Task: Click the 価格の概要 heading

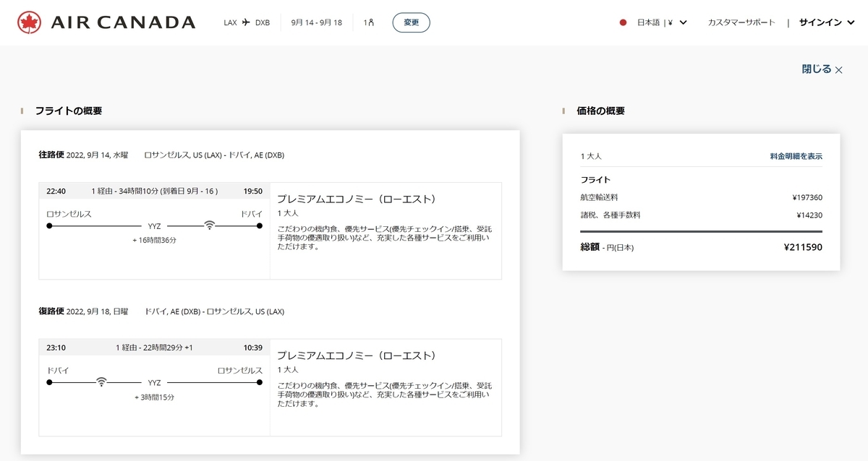Action: pos(600,111)
